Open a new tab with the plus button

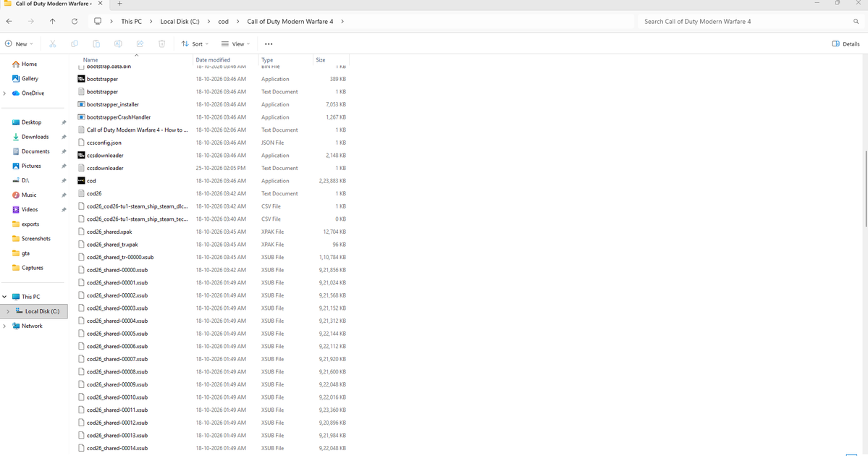pyautogui.click(x=119, y=4)
